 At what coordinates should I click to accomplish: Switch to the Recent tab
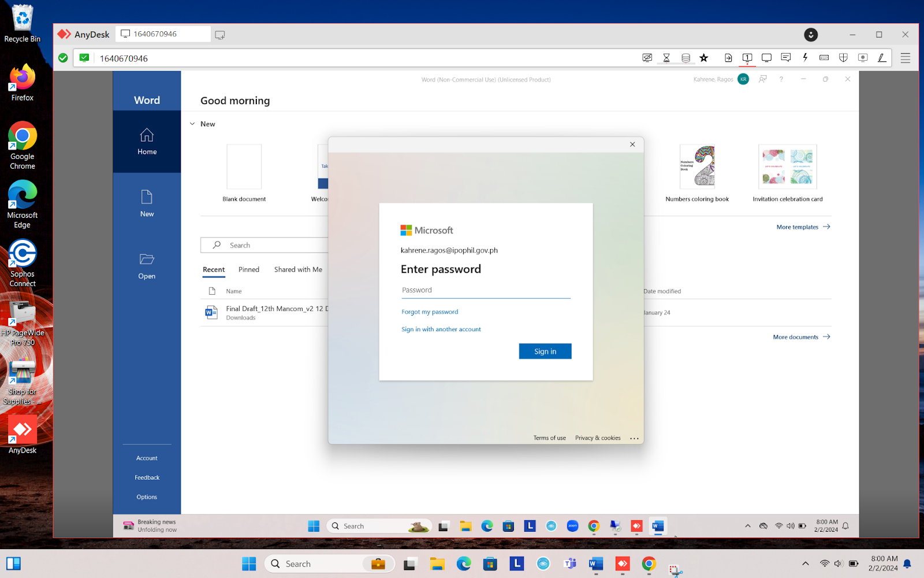(x=214, y=270)
